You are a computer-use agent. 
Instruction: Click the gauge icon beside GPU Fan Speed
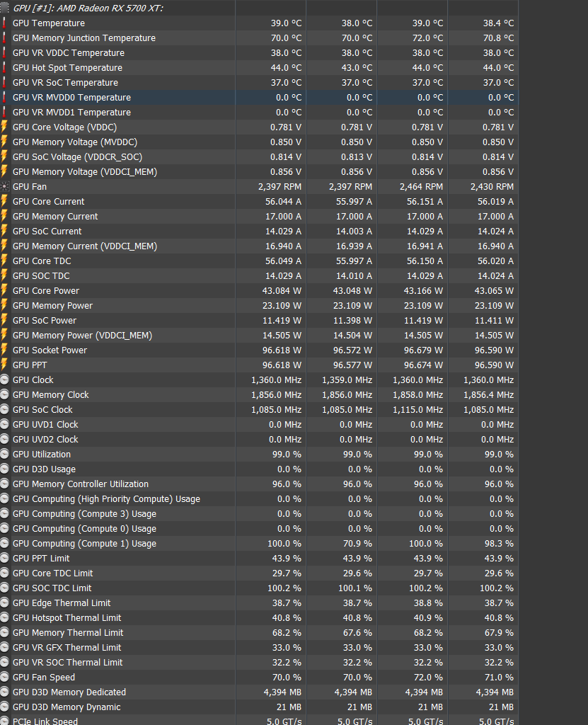coord(4,678)
